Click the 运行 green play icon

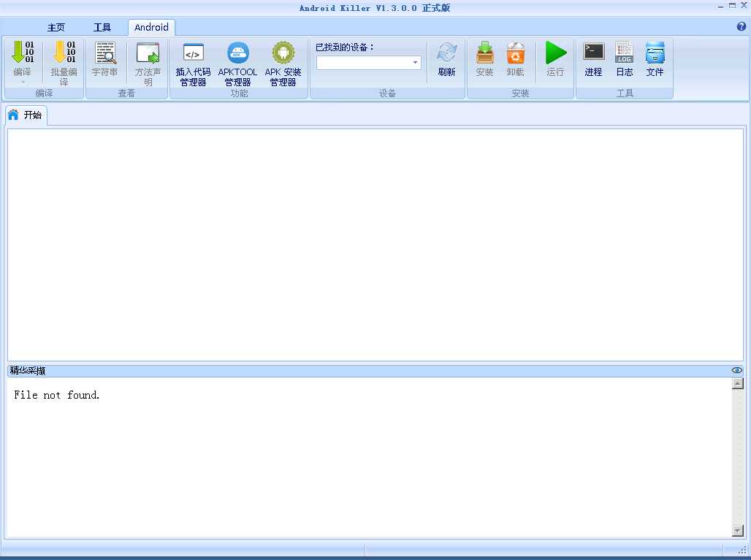coord(556,53)
